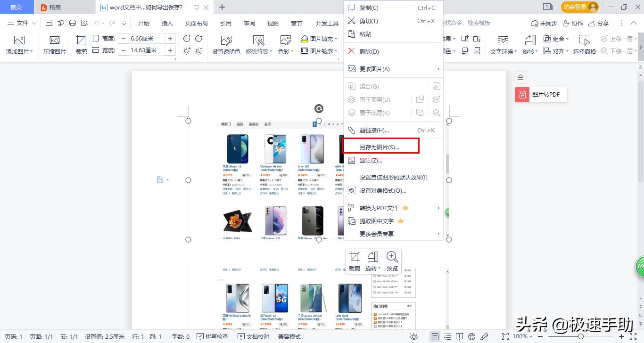The height and width of the screenshot is (343, 644).
Task: Open the zoom percentage dropdown
Action: point(521,336)
